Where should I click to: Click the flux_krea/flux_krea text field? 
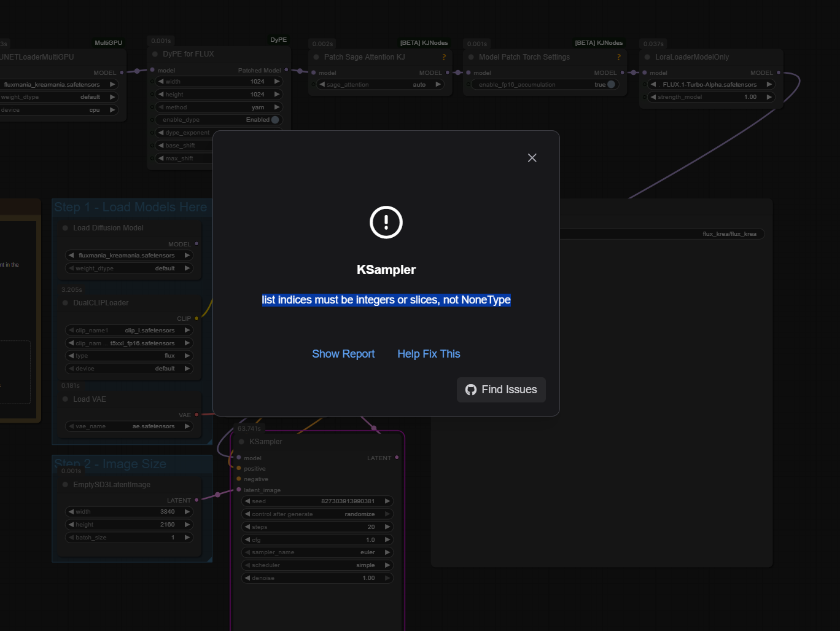662,234
